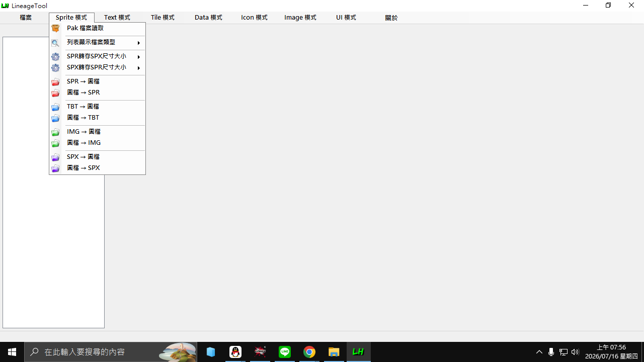Click the volume icon in system tray
Image resolution: width=644 pixels, height=362 pixels.
tap(575, 352)
